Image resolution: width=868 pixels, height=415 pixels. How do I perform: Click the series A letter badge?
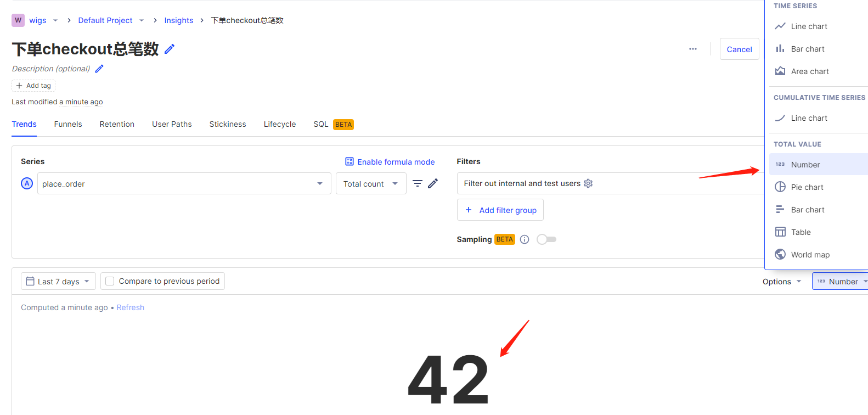coord(27,183)
